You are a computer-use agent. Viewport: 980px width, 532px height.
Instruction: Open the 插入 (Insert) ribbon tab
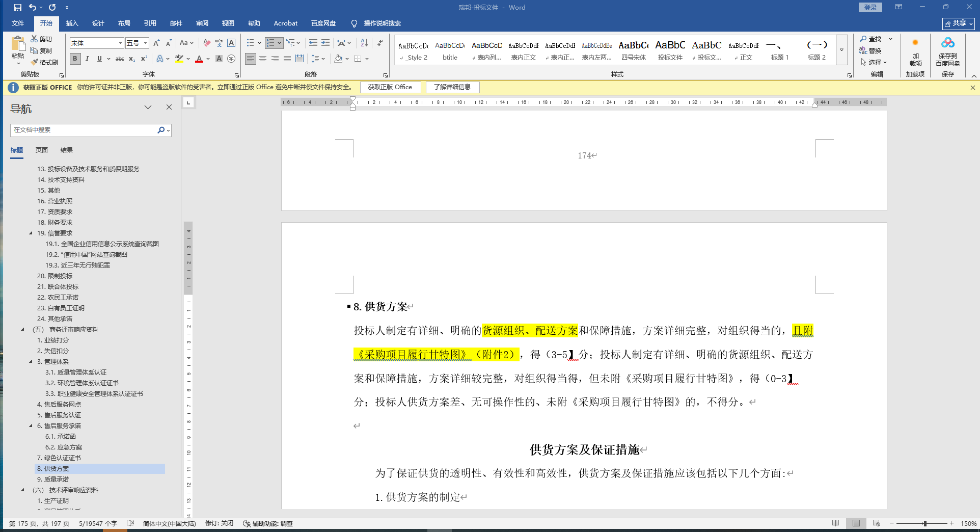click(72, 23)
